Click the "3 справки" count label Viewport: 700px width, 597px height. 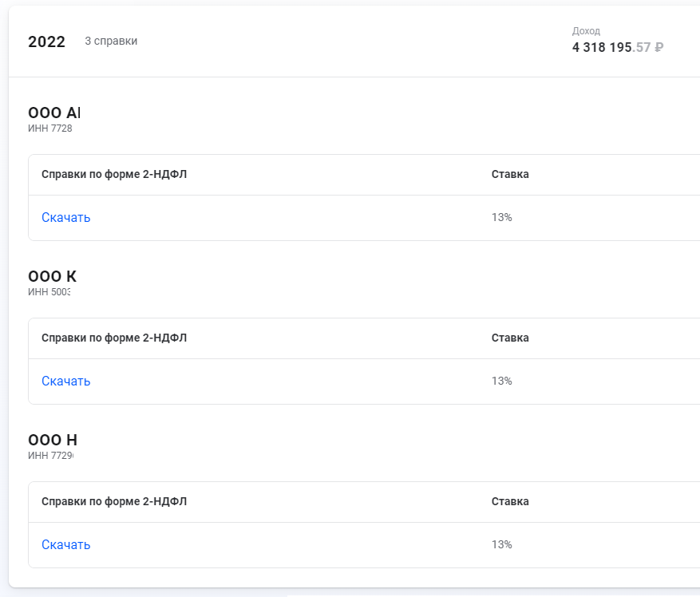pos(111,42)
